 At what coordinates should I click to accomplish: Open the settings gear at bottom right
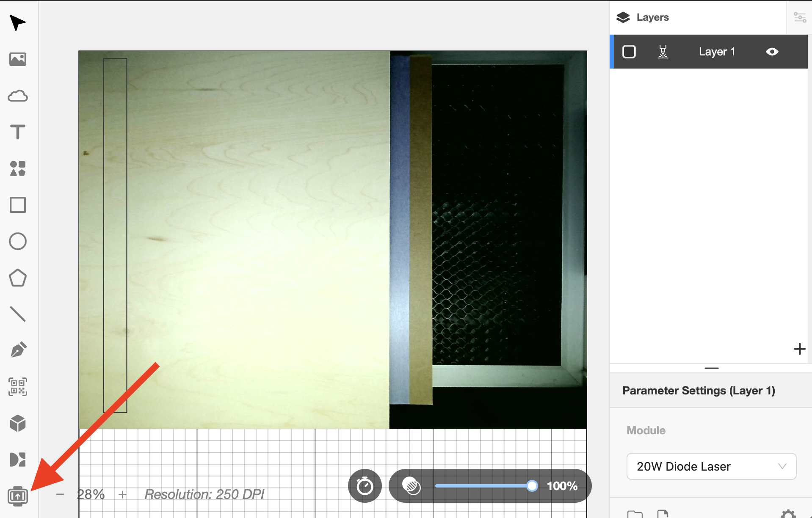788,514
